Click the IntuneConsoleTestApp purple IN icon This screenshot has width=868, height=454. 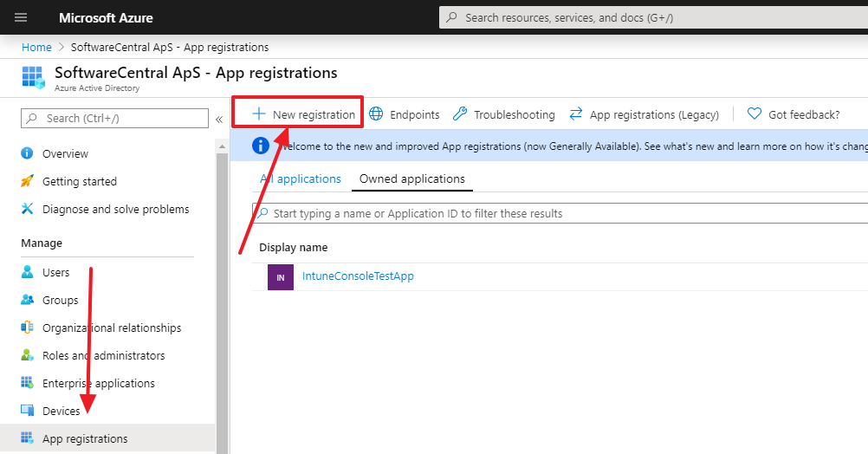click(x=280, y=277)
